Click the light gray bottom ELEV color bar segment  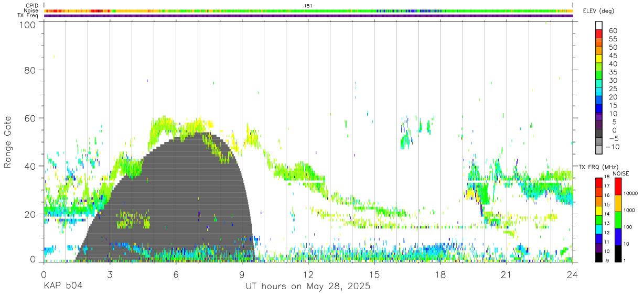[599, 150]
